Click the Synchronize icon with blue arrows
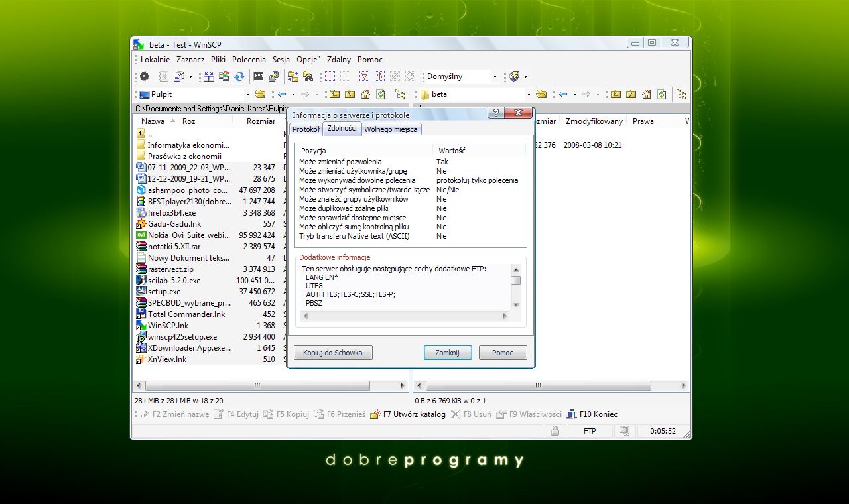This screenshot has width=849, height=504. pos(239,76)
